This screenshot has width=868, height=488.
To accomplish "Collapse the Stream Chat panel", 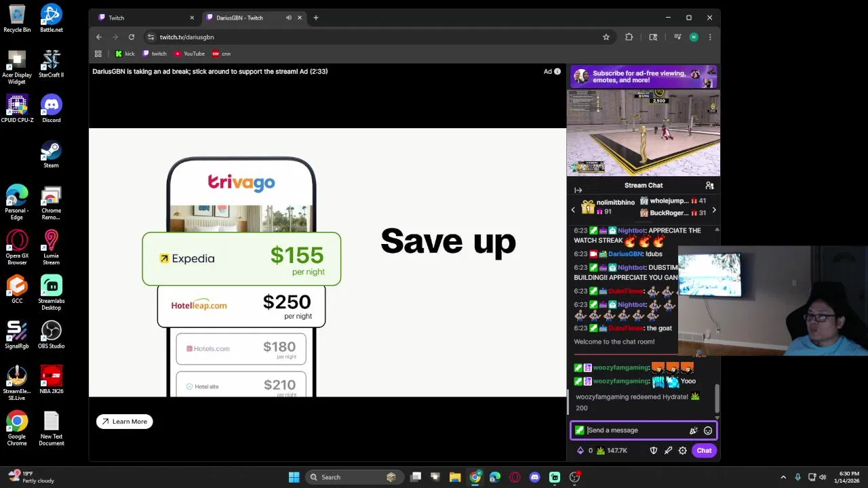I will click(578, 190).
